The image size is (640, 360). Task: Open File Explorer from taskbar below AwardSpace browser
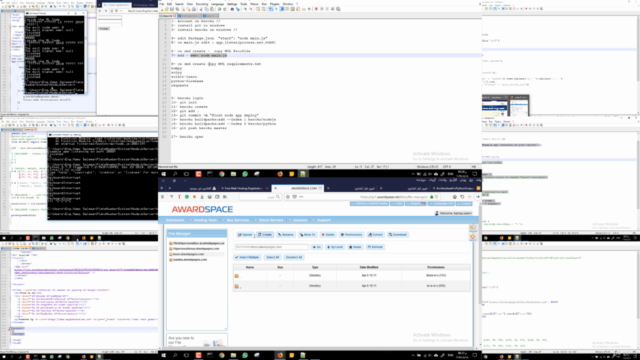click(x=233, y=355)
